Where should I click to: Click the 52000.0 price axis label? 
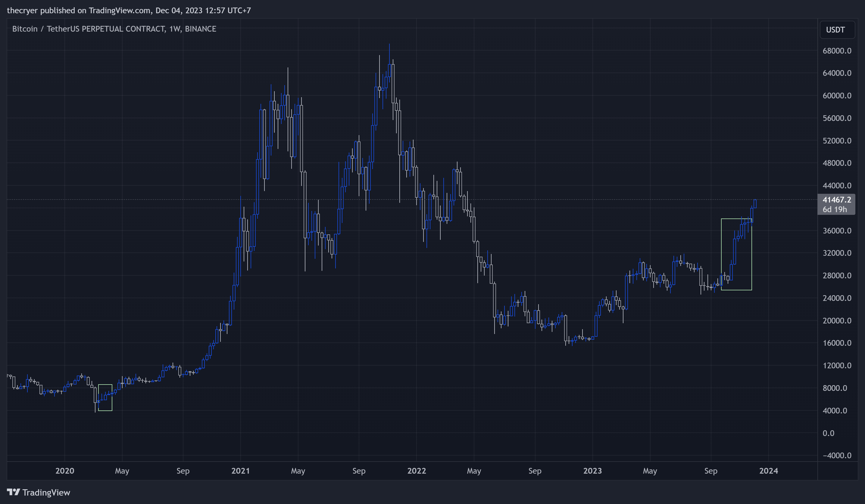click(x=837, y=141)
